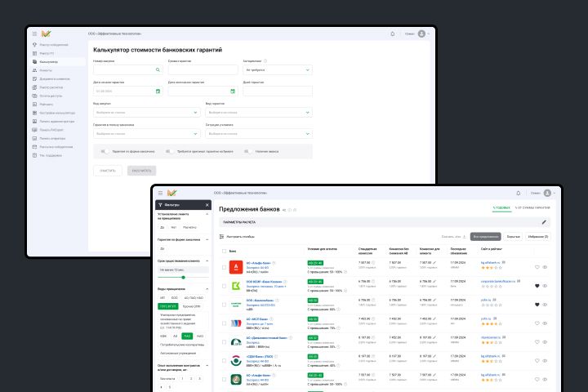Image resolution: width=588 pixels, height=392 pixels.
Task: Check the Дальневосточный банк row checkbox
Action: tap(224, 341)
